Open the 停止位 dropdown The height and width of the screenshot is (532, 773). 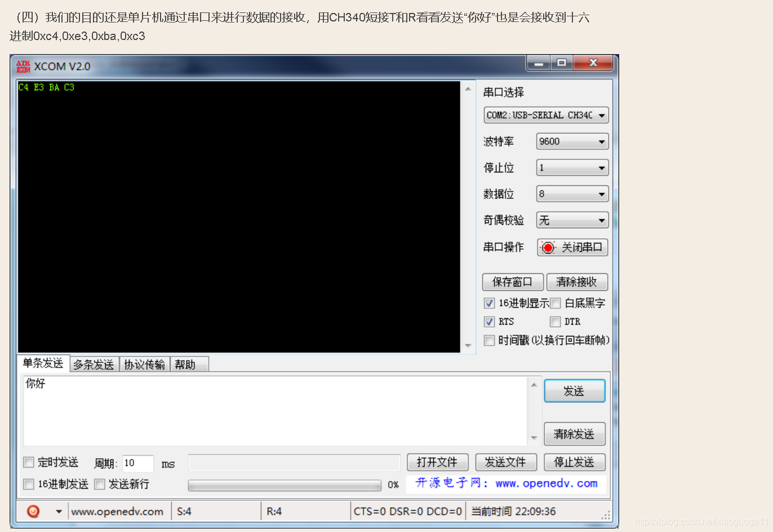(x=572, y=167)
